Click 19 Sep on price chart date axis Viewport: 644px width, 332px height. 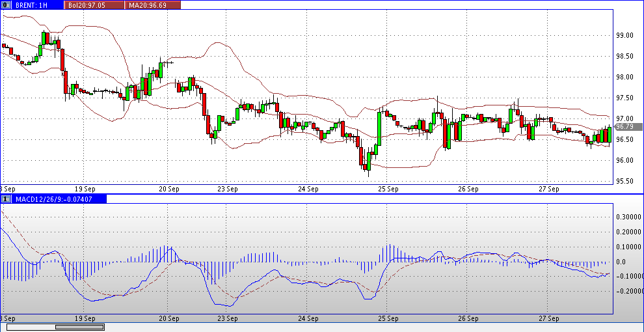coord(86,189)
